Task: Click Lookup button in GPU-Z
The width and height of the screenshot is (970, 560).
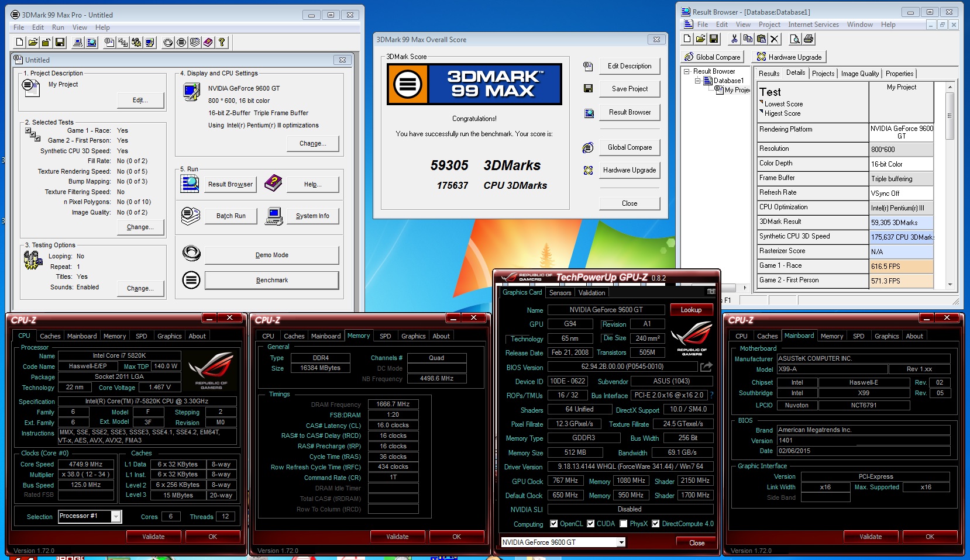Action: [x=690, y=310]
